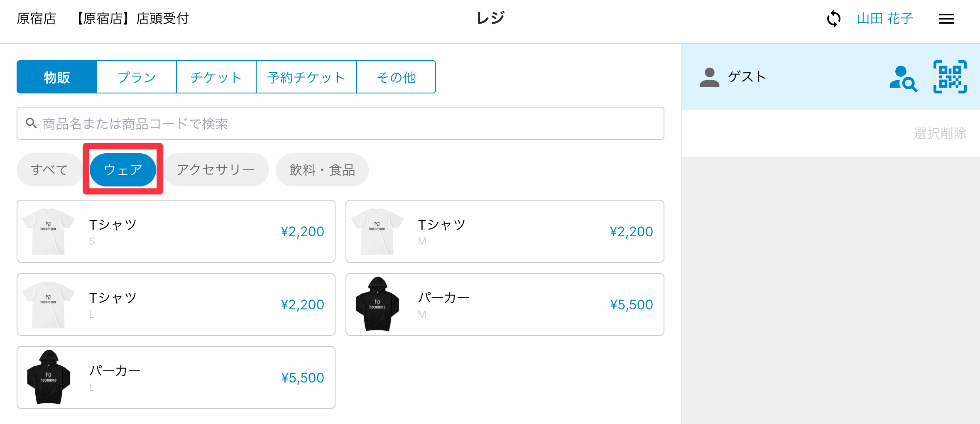
Task: Select the 物販 tab
Action: [57, 77]
